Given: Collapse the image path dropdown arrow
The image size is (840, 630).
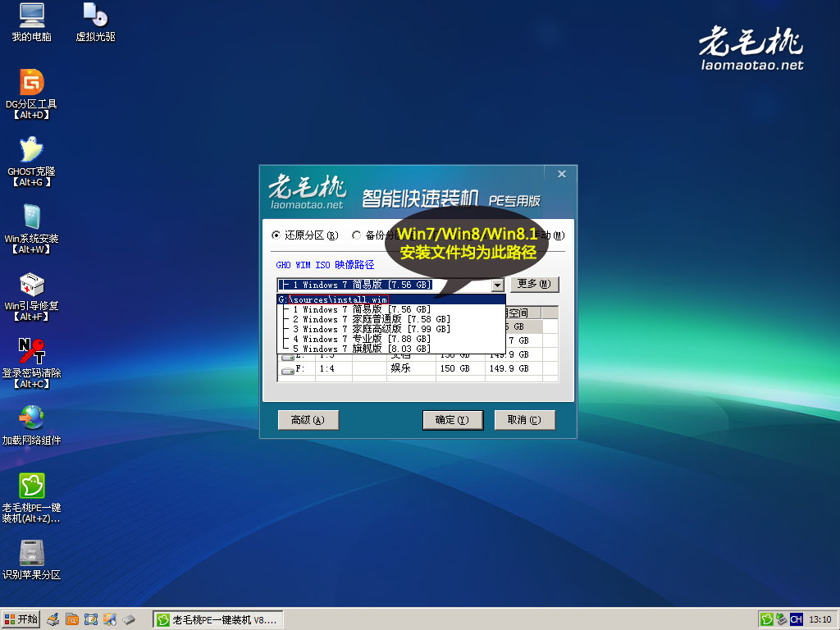Looking at the screenshot, I should 498,285.
